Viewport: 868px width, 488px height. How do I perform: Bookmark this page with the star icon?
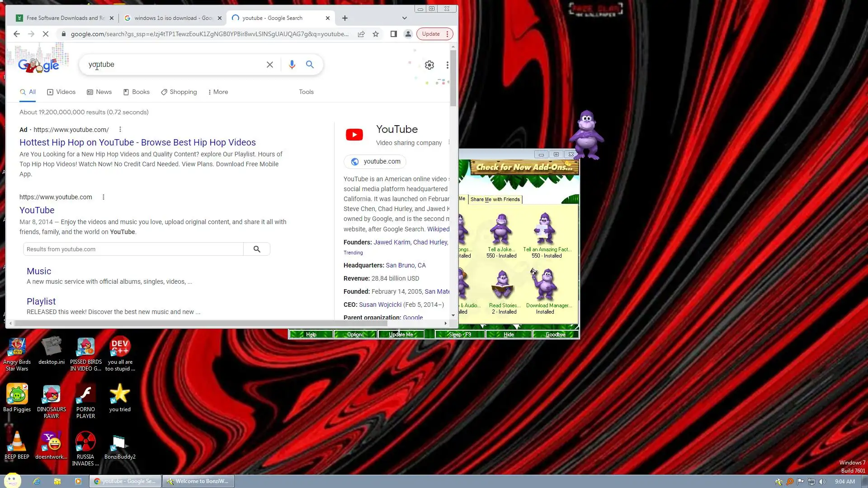pos(376,34)
